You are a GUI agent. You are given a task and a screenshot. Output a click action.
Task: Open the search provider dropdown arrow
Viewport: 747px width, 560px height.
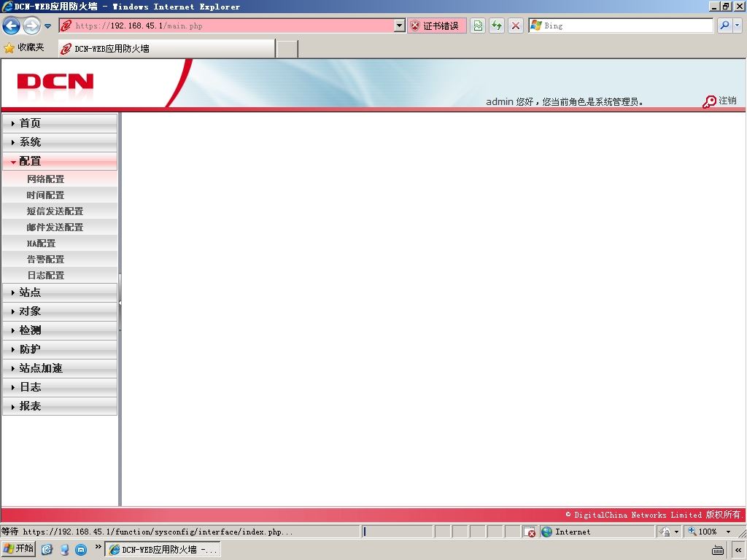point(737,26)
